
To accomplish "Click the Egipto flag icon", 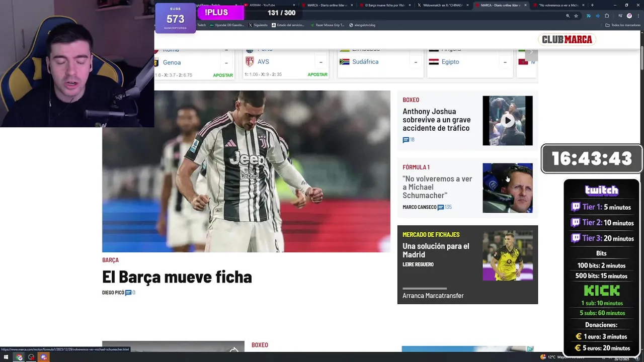I will tap(434, 62).
